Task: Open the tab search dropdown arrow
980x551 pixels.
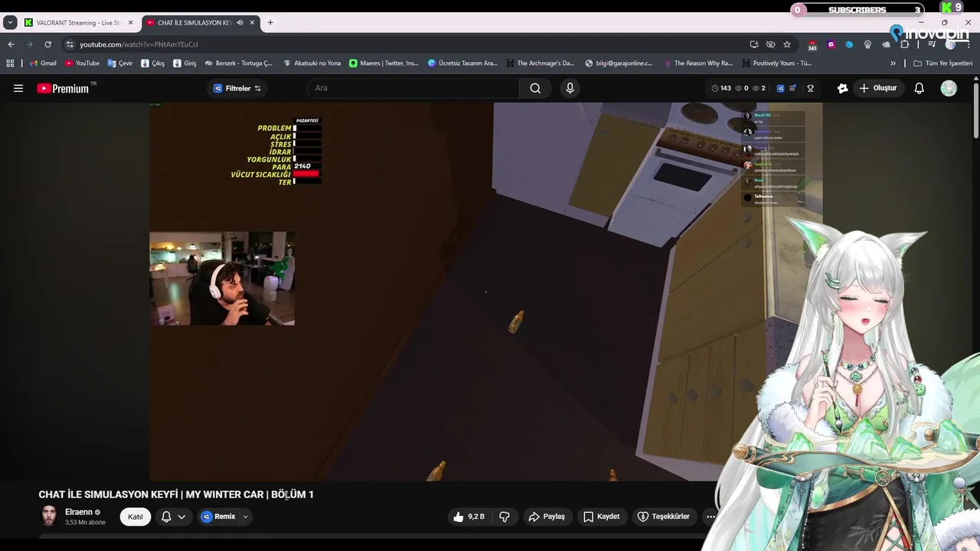Action: click(x=10, y=23)
